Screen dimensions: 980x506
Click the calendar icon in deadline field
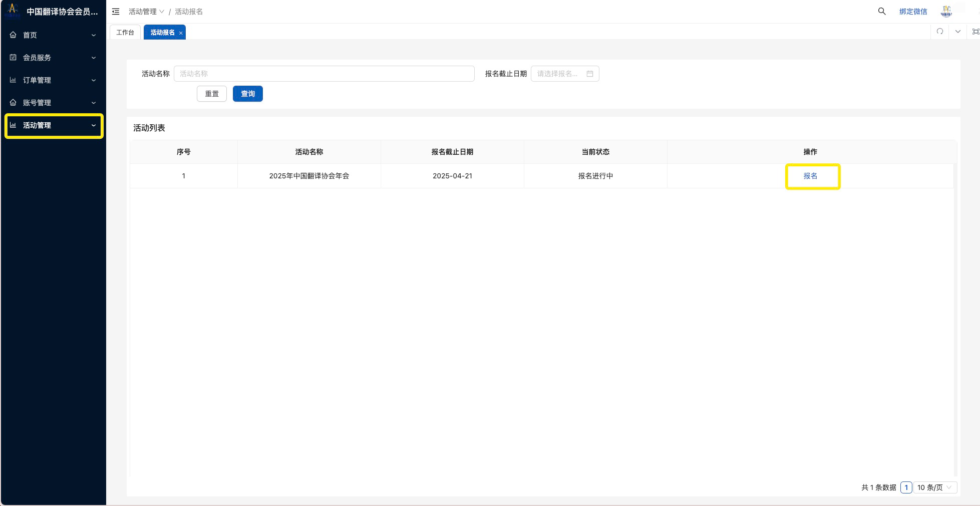(590, 74)
